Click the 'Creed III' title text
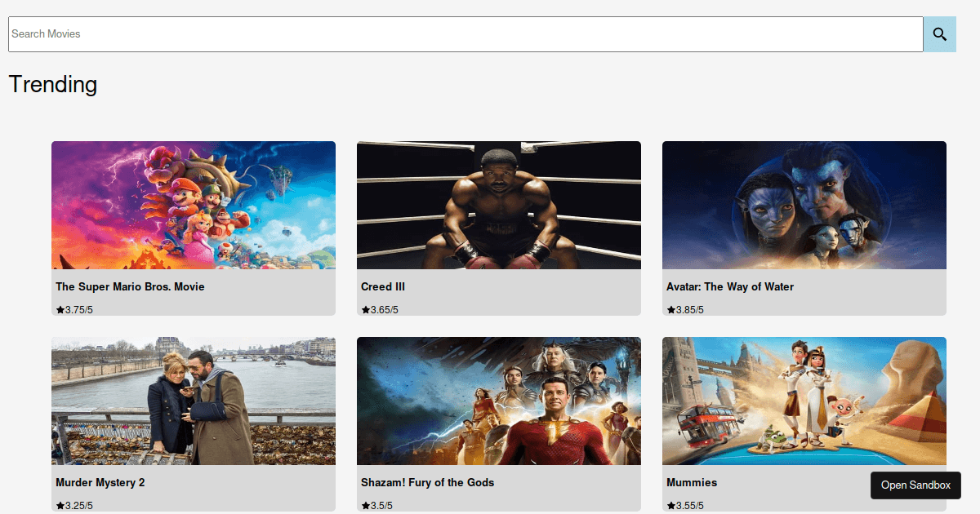The height and width of the screenshot is (514, 980). pos(383,287)
